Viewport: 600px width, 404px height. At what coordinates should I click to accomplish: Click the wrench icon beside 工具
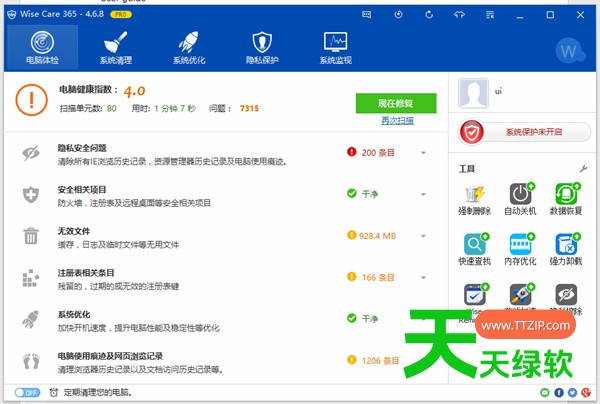(x=584, y=168)
